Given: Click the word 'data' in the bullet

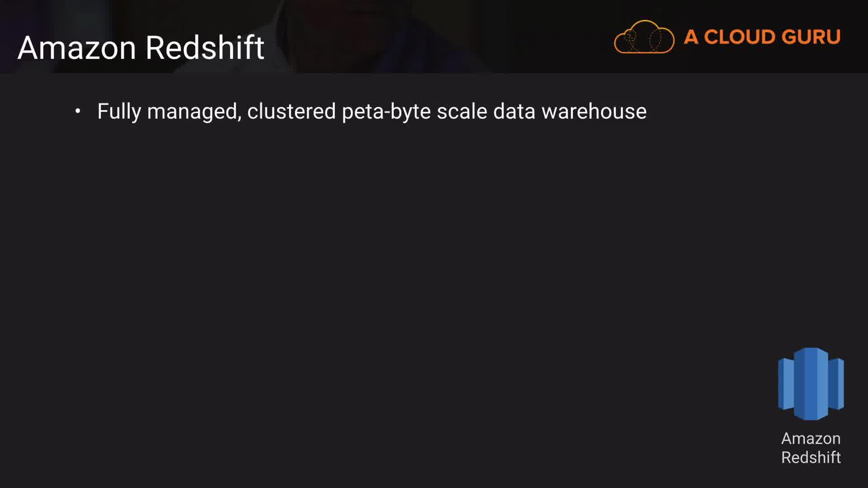Looking at the screenshot, I should pos(514,112).
